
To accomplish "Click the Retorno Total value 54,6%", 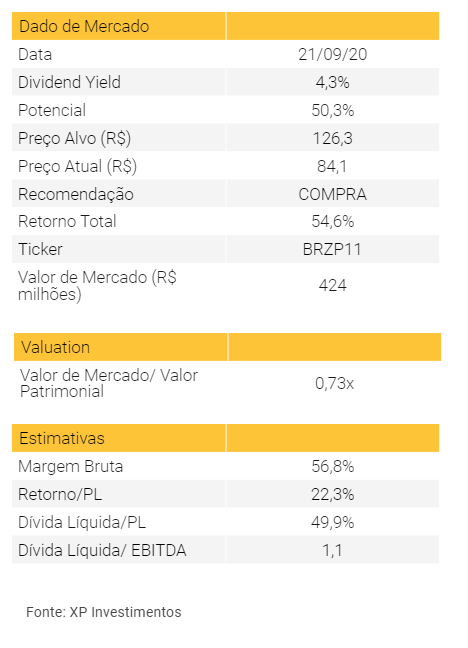I will click(332, 222).
